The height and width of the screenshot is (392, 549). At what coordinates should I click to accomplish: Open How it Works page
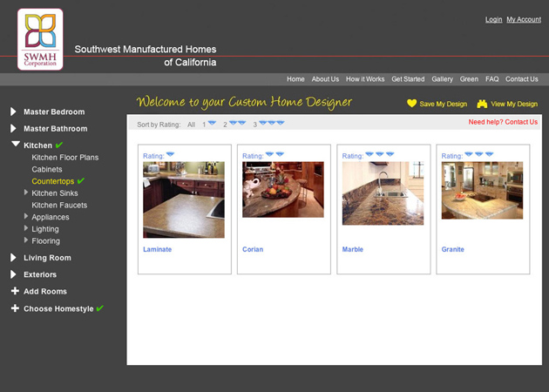tap(365, 79)
